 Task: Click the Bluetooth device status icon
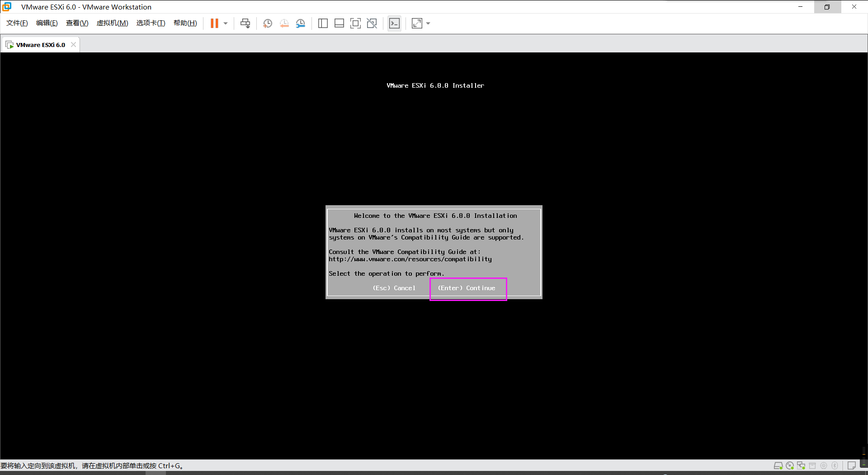click(x=835, y=466)
